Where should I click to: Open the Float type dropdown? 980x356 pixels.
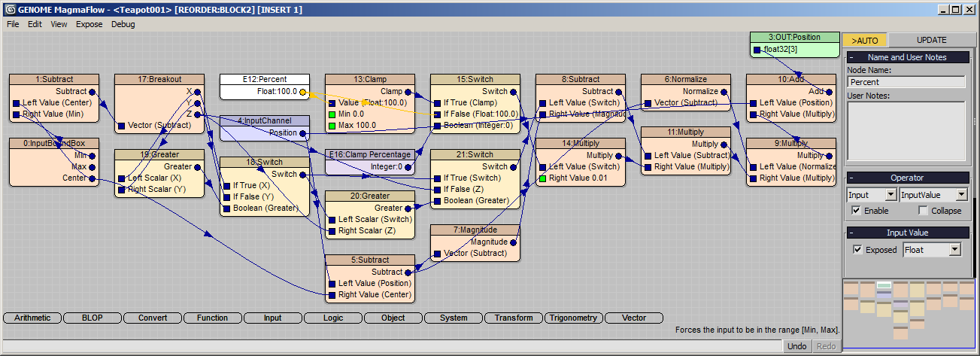click(932, 250)
